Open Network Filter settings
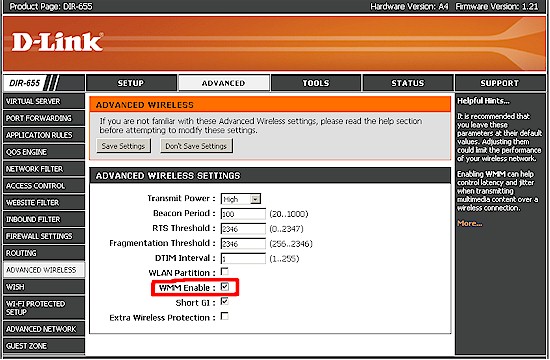 44,169
